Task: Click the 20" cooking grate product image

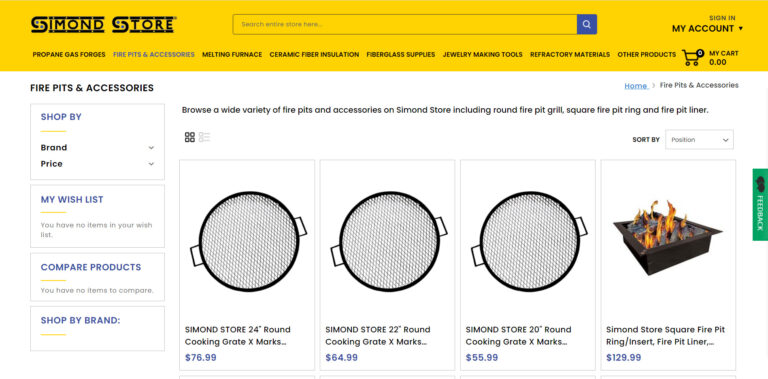Action: point(529,241)
